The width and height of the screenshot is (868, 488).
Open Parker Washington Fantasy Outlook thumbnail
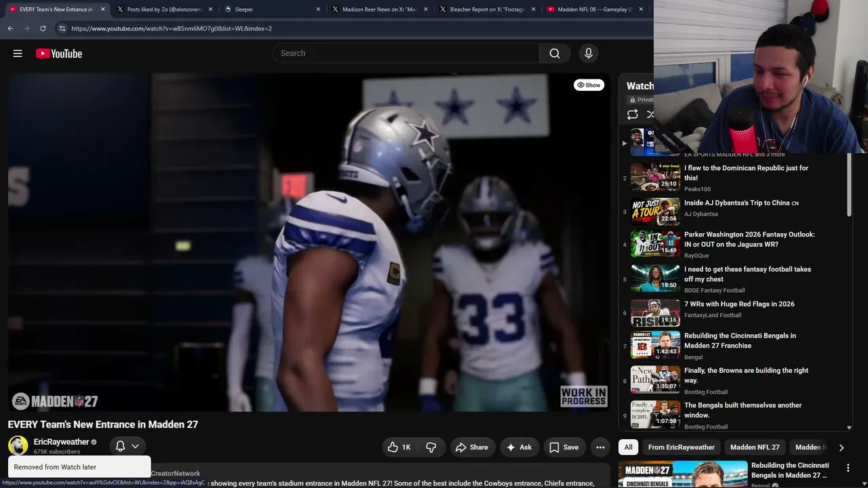point(655,244)
